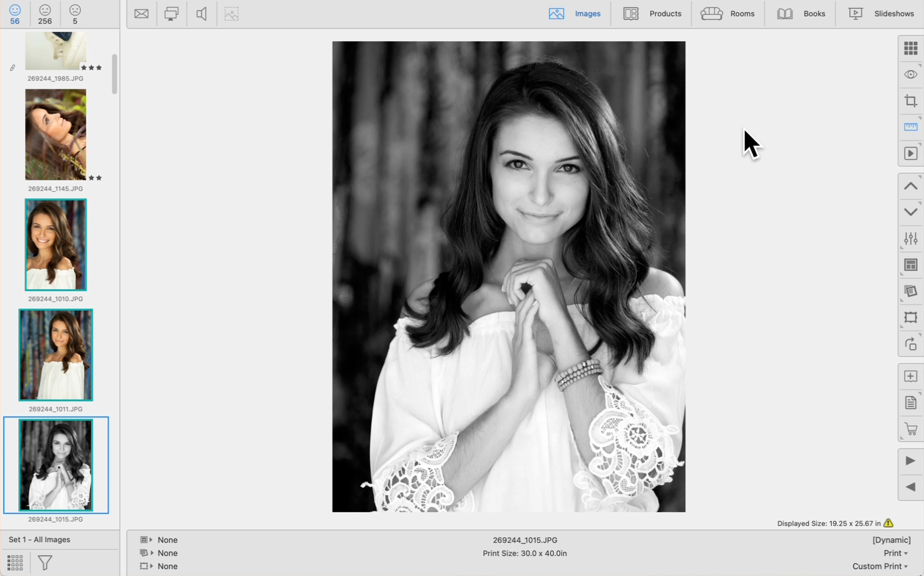
Task: Click the image adjustments sliders icon
Action: (910, 239)
